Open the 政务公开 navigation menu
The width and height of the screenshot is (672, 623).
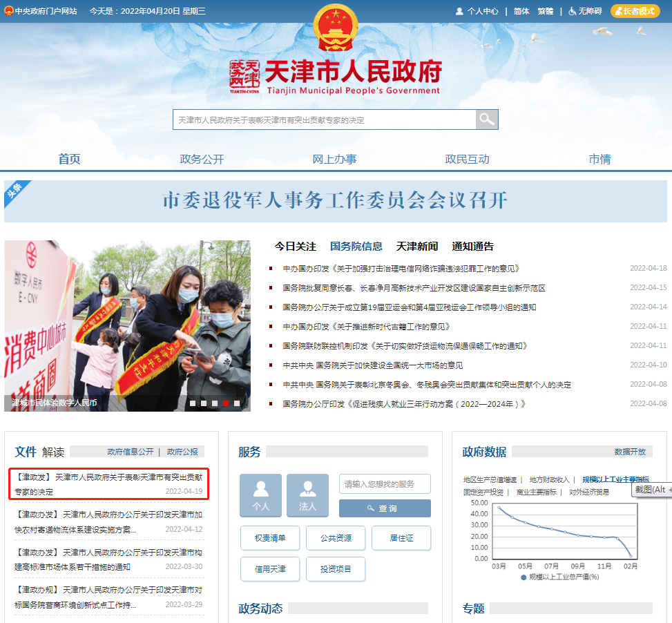202,159
